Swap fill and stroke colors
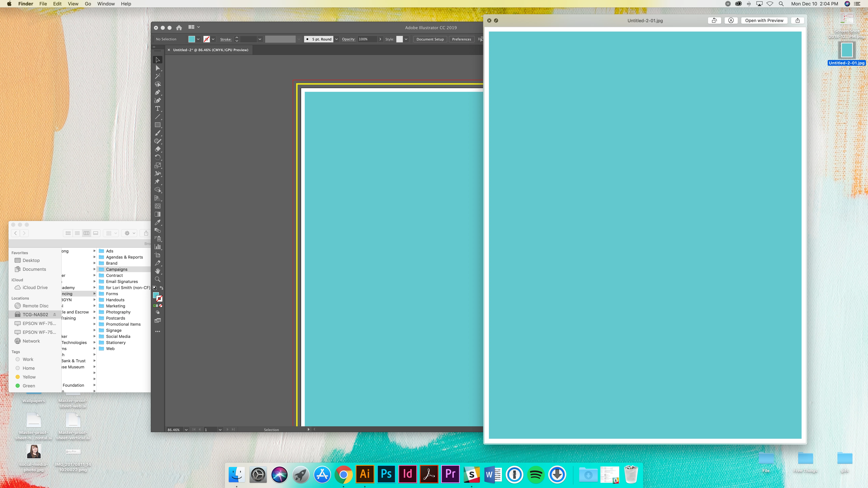The image size is (868, 488). pyautogui.click(x=161, y=288)
